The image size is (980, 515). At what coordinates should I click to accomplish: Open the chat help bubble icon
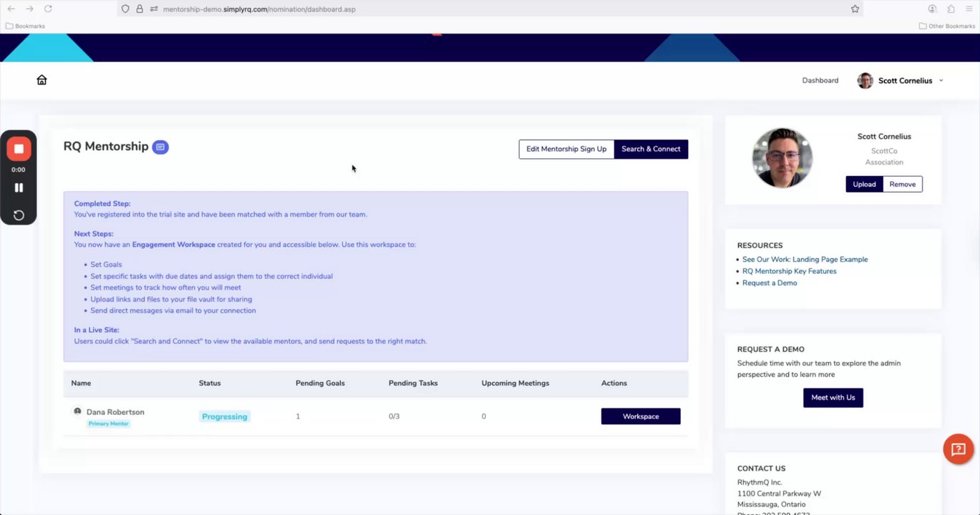pyautogui.click(x=959, y=449)
